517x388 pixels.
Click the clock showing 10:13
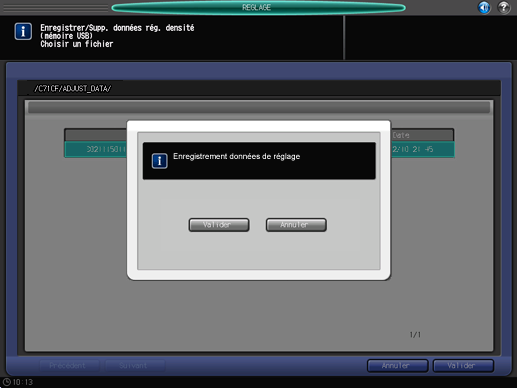point(18,382)
